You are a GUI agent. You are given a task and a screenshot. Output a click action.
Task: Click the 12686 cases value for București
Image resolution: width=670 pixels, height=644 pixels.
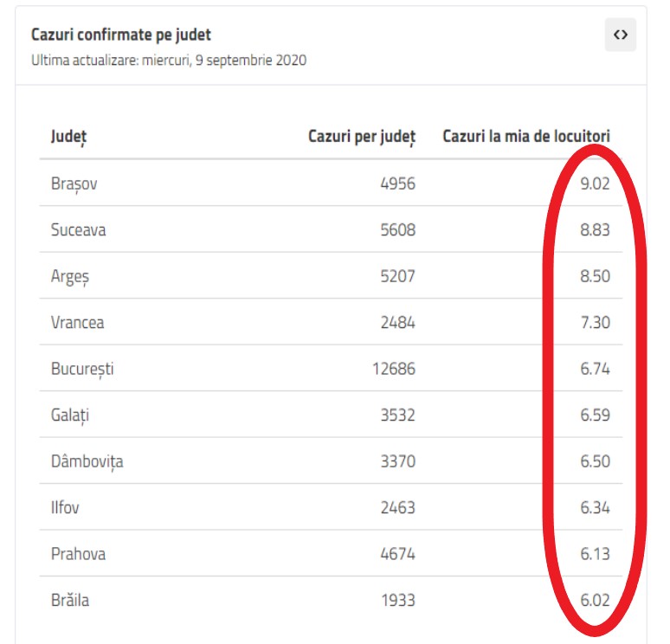coord(394,369)
